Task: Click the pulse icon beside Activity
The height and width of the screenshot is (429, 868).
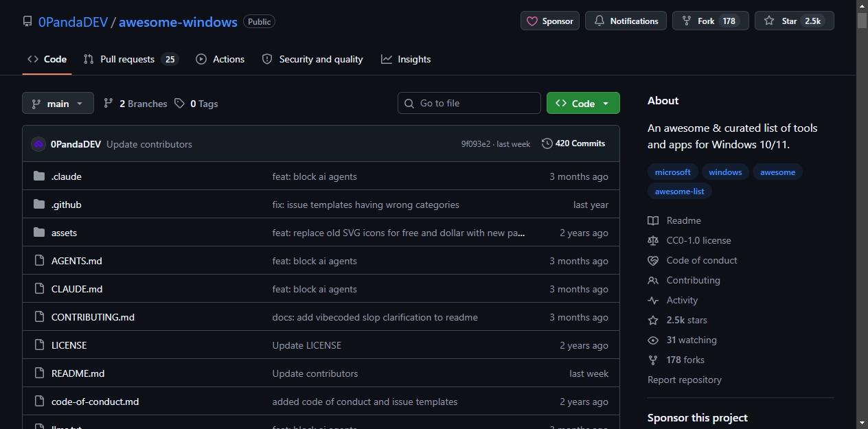Action: click(x=653, y=300)
